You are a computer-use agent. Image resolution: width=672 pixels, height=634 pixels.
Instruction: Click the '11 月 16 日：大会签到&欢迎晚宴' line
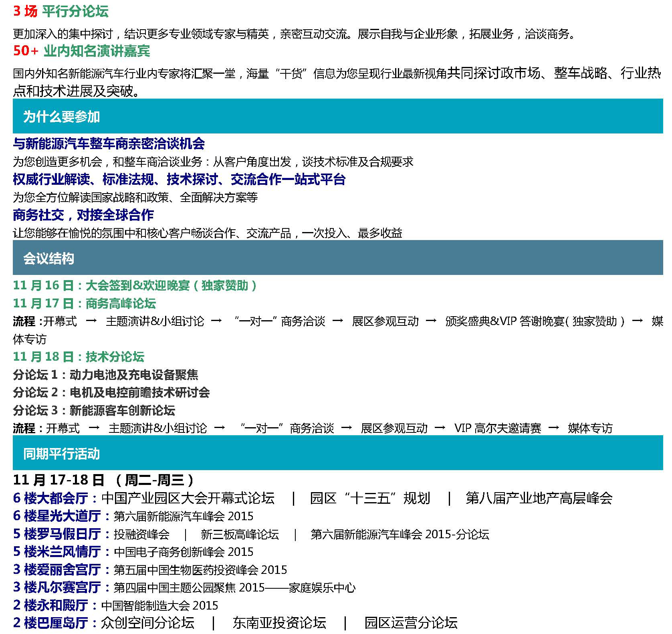pos(134,285)
